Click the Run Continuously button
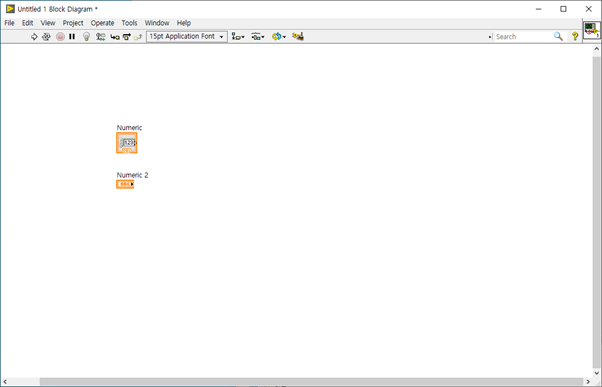Screen dimensions: 602x387 click(x=46, y=36)
